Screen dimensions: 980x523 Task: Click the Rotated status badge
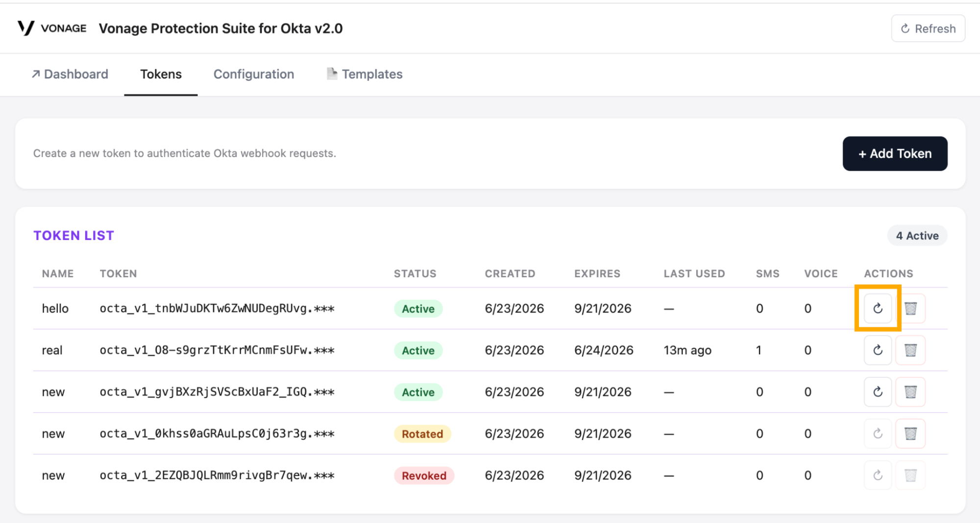[x=422, y=434]
